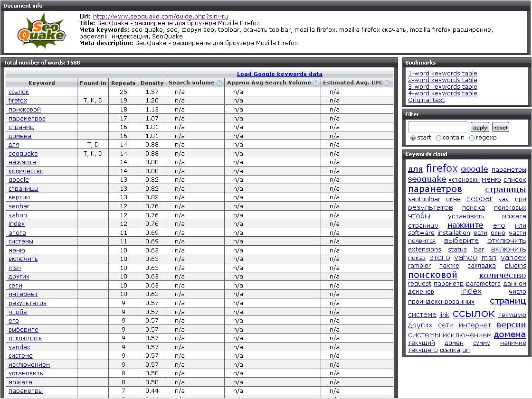Viewport: 532px width, 399px height.
Task: Open the seoquake.com guide URL link
Action: point(161,16)
